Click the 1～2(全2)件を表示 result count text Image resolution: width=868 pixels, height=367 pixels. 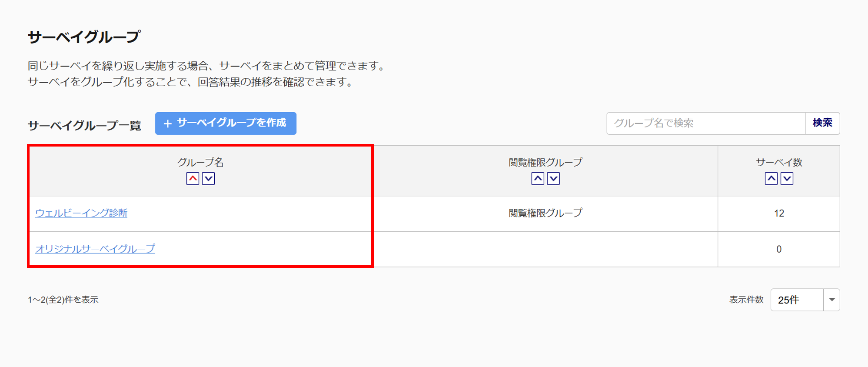[63, 300]
